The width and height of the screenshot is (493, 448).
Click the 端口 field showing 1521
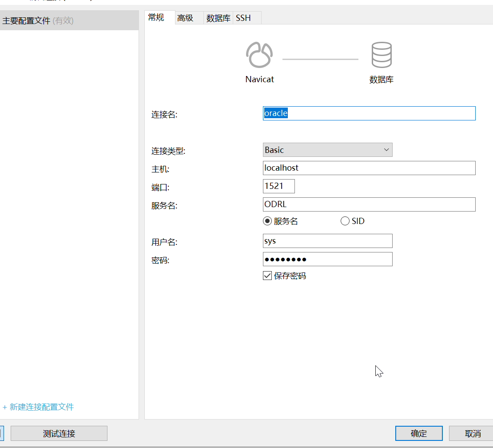tap(278, 186)
